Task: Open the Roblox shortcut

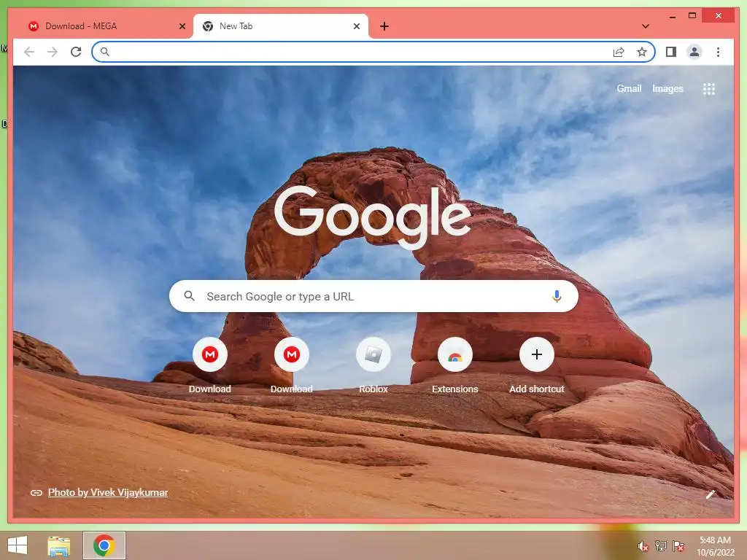Action: [x=373, y=355]
